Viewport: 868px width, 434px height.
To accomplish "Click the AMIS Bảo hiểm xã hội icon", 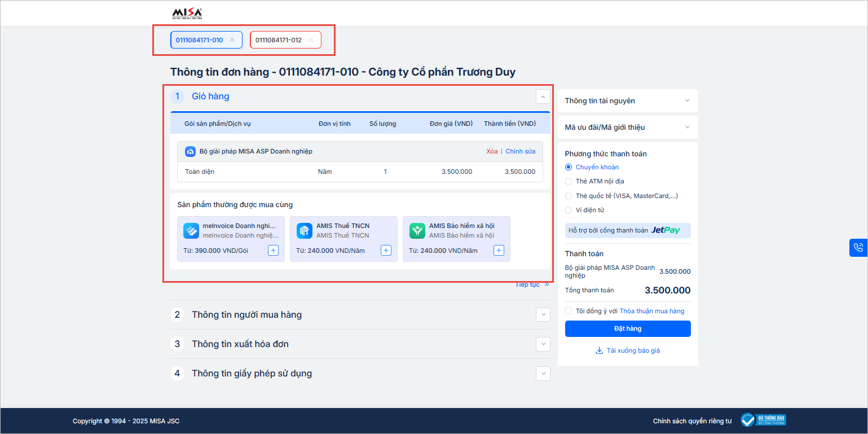I will click(x=417, y=231).
